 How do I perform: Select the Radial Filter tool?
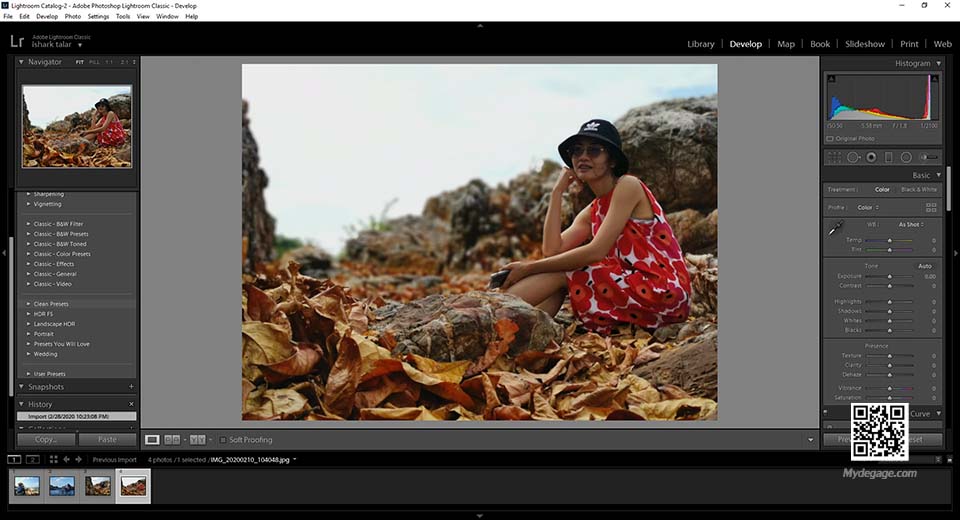(x=906, y=157)
